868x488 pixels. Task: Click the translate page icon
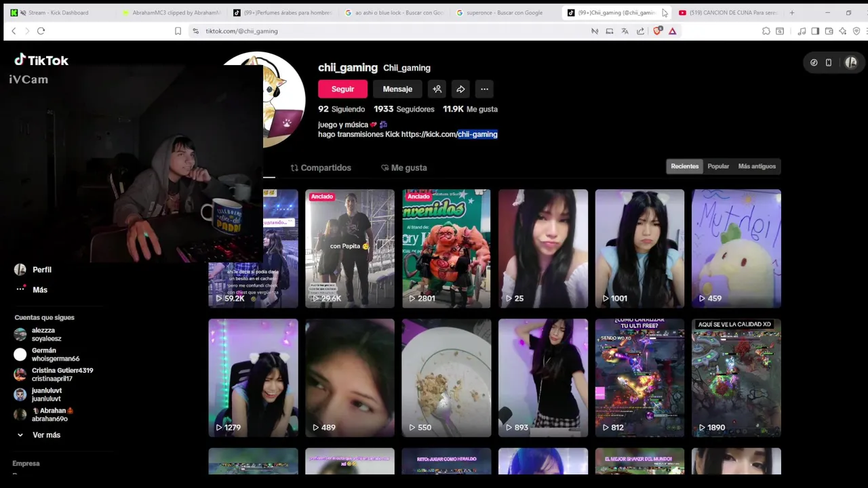click(x=625, y=31)
